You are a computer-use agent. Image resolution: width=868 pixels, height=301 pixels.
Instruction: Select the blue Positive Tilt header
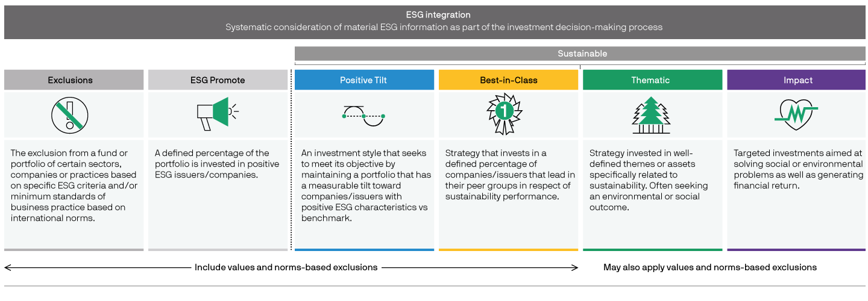364,80
